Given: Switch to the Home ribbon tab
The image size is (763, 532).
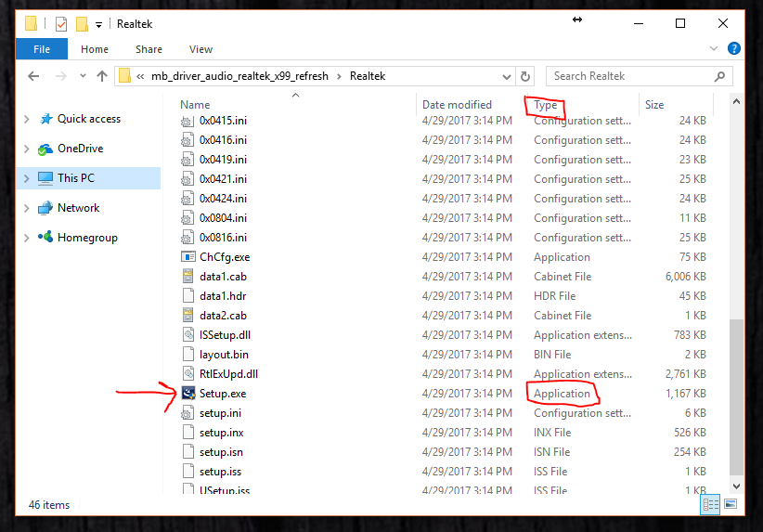Looking at the screenshot, I should [x=95, y=49].
